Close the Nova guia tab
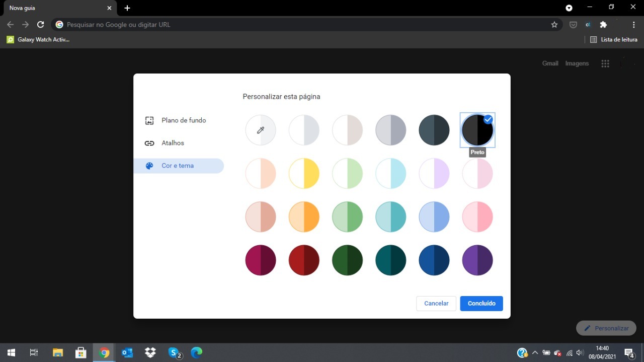644x362 pixels. pyautogui.click(x=109, y=8)
